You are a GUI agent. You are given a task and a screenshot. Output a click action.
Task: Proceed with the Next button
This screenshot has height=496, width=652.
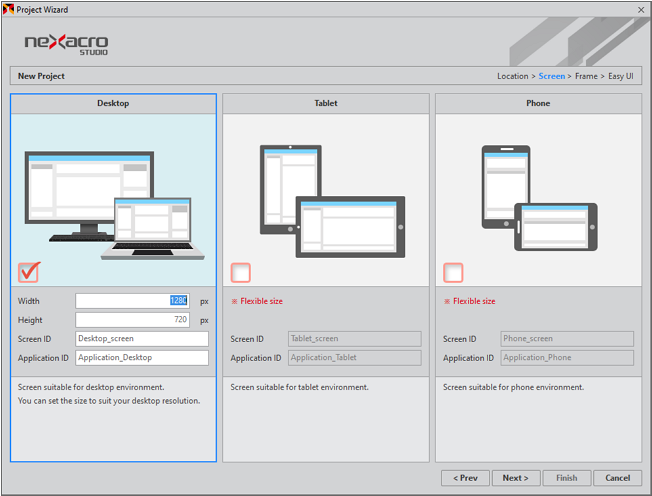tap(516, 478)
